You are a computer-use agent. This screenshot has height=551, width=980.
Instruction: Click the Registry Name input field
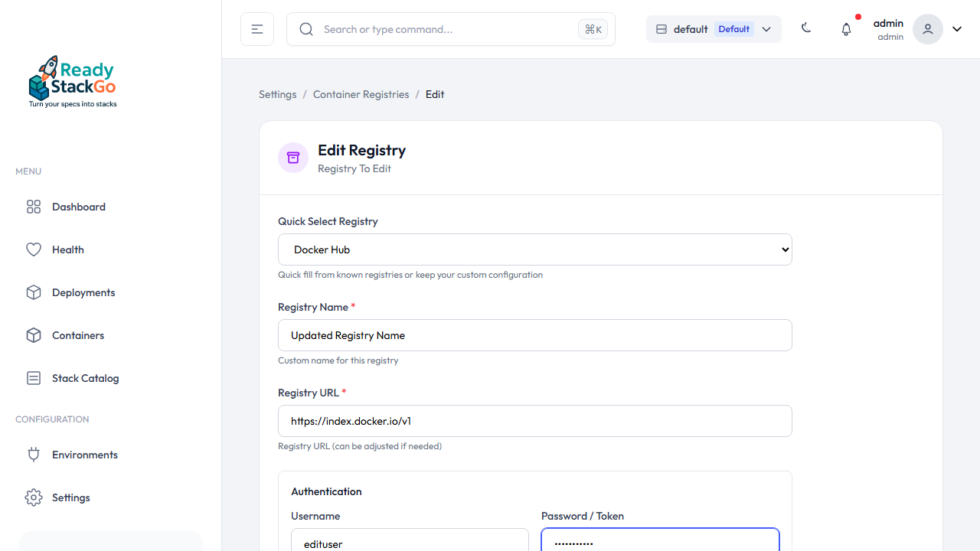[x=534, y=335]
